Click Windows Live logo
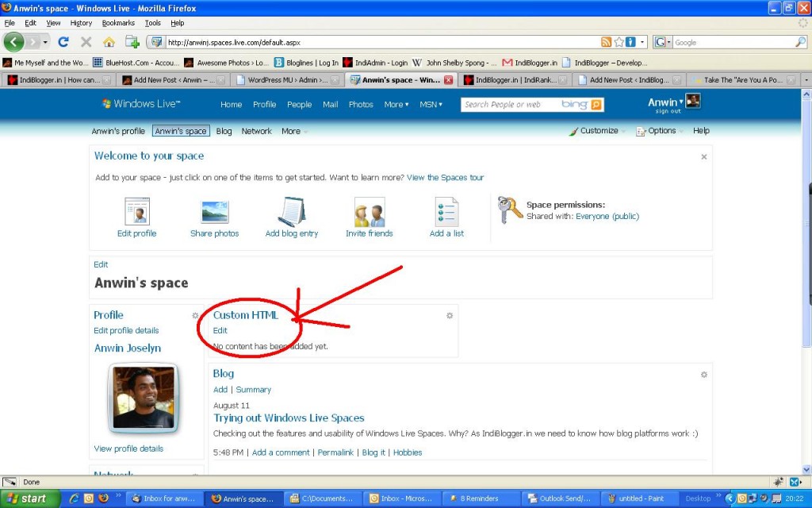This screenshot has height=508, width=812. (141, 104)
